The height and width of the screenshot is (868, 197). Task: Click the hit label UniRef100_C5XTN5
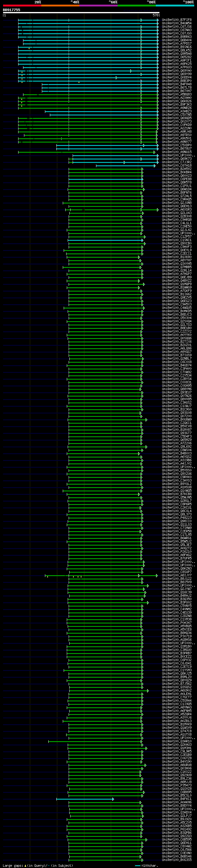point(177,115)
